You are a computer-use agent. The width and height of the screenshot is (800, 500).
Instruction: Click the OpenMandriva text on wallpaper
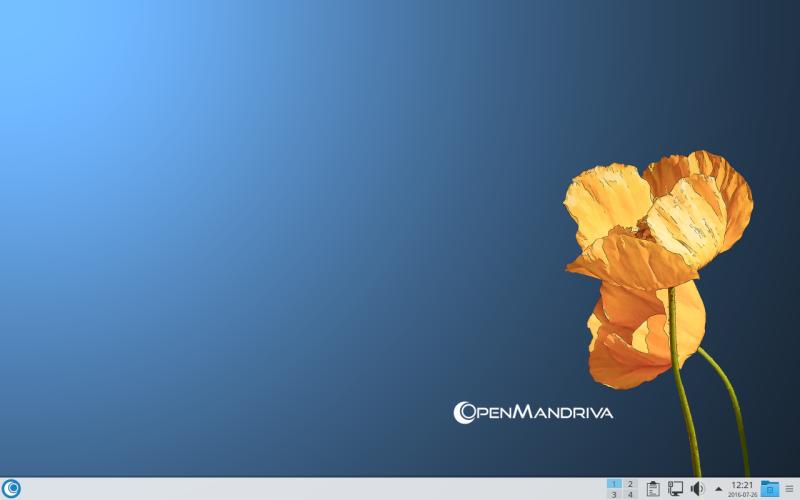click(545, 411)
